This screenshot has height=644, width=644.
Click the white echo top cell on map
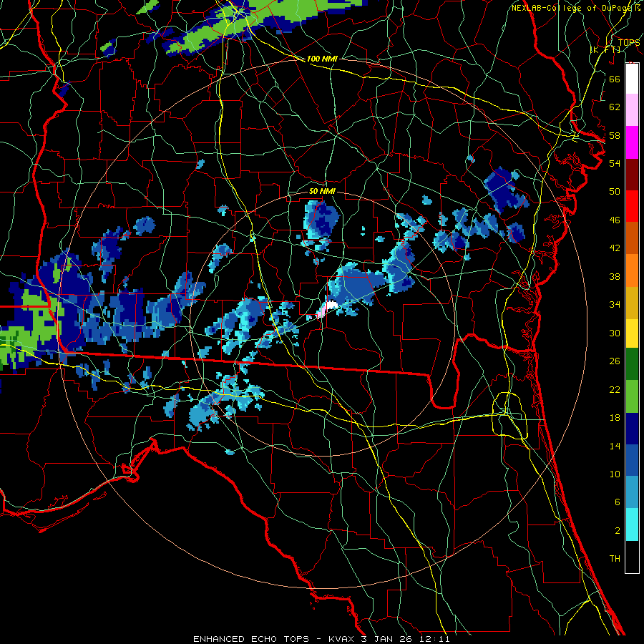(331, 305)
